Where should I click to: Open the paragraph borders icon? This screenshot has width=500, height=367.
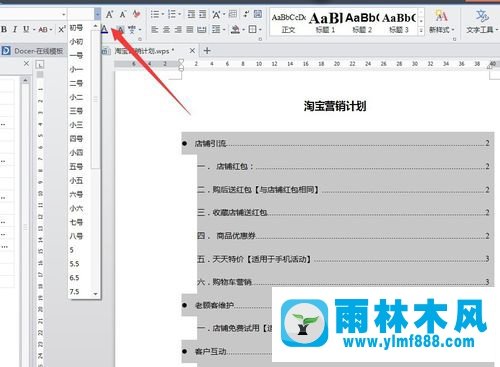(252, 29)
